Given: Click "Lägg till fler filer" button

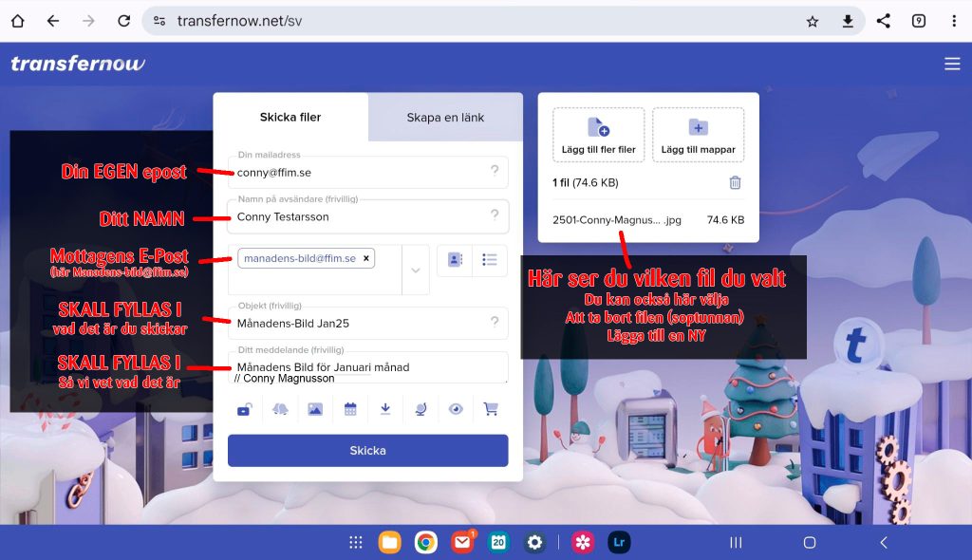Looking at the screenshot, I should coord(599,136).
